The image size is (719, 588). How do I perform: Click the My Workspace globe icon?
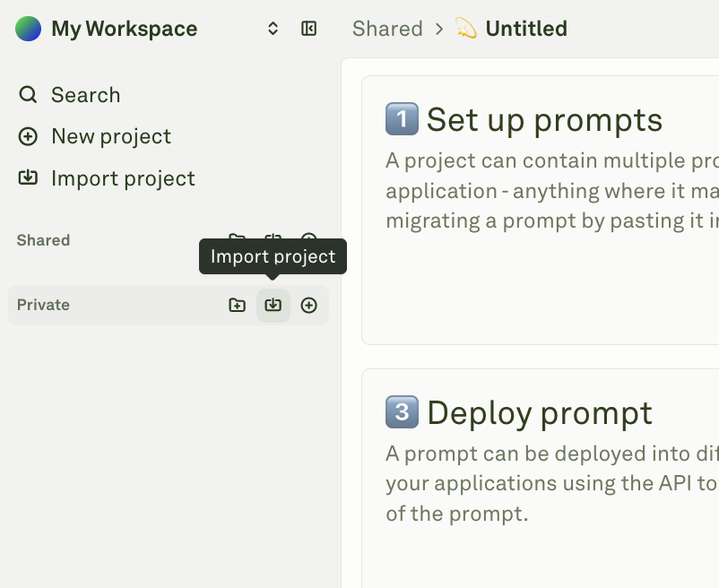pos(28,28)
